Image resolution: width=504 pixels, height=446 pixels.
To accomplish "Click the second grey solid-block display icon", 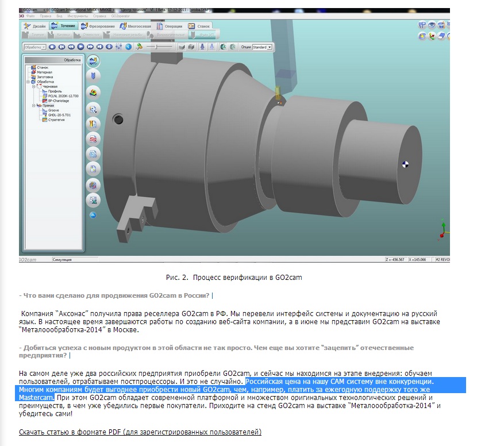I will click(x=191, y=47).
